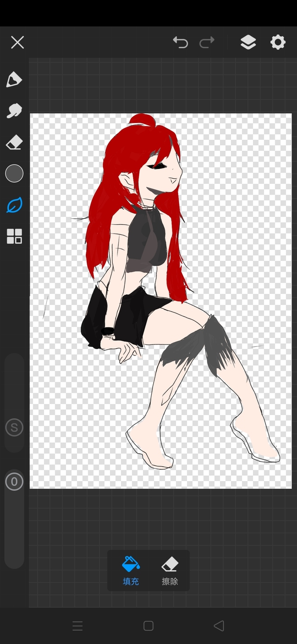
Task: Open the gray color picker circle
Action: click(x=14, y=174)
